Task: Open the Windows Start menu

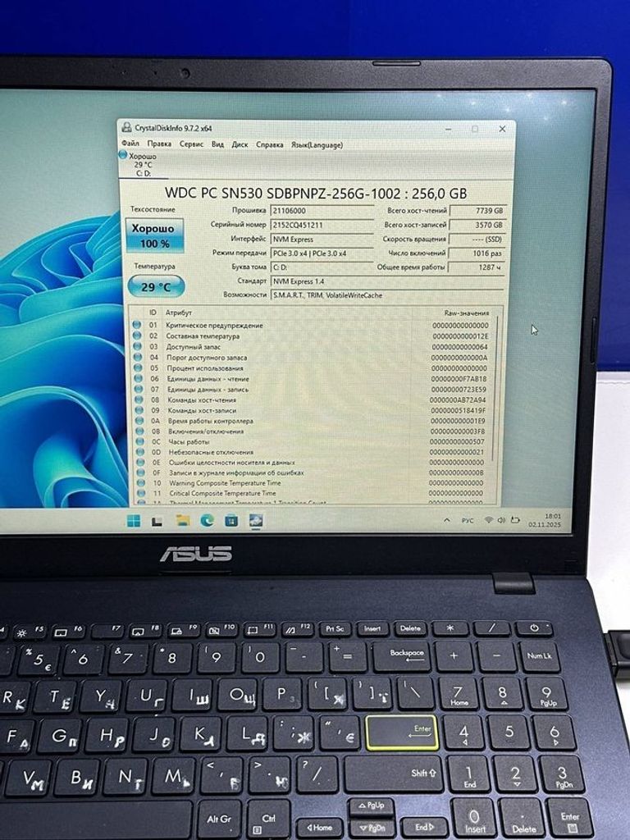Action: [134, 520]
